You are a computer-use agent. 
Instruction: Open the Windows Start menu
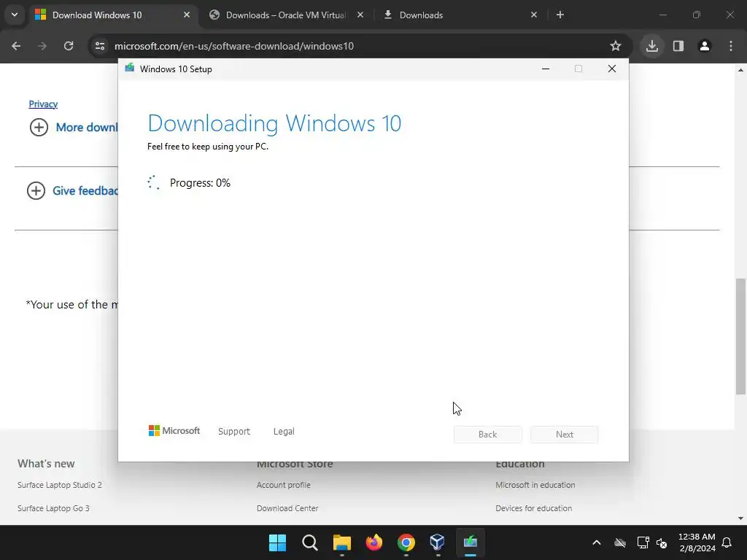277,542
